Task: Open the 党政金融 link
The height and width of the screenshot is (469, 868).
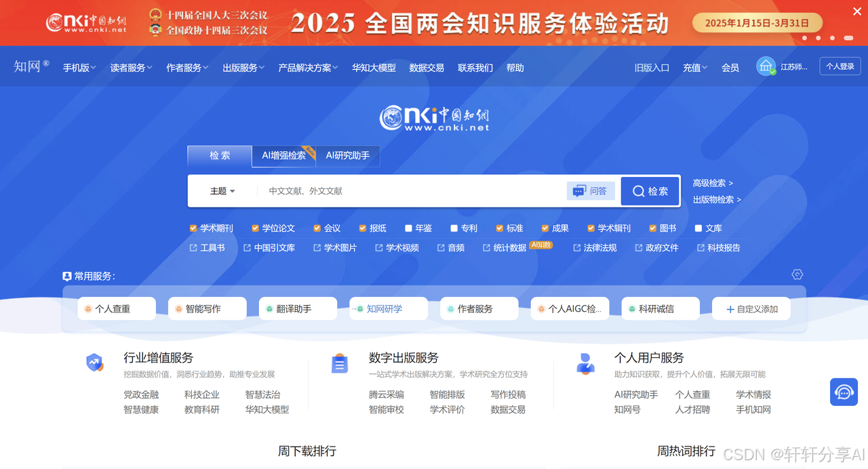Action: coord(141,394)
